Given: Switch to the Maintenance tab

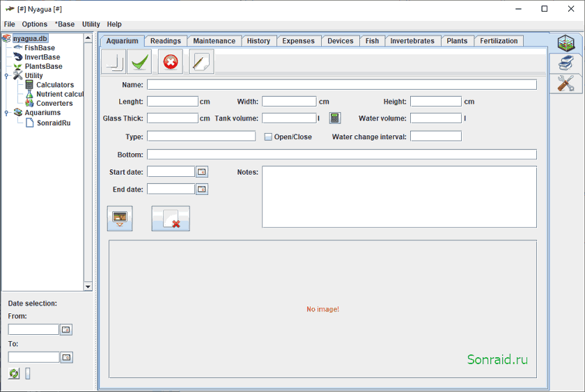Looking at the screenshot, I should (x=214, y=41).
